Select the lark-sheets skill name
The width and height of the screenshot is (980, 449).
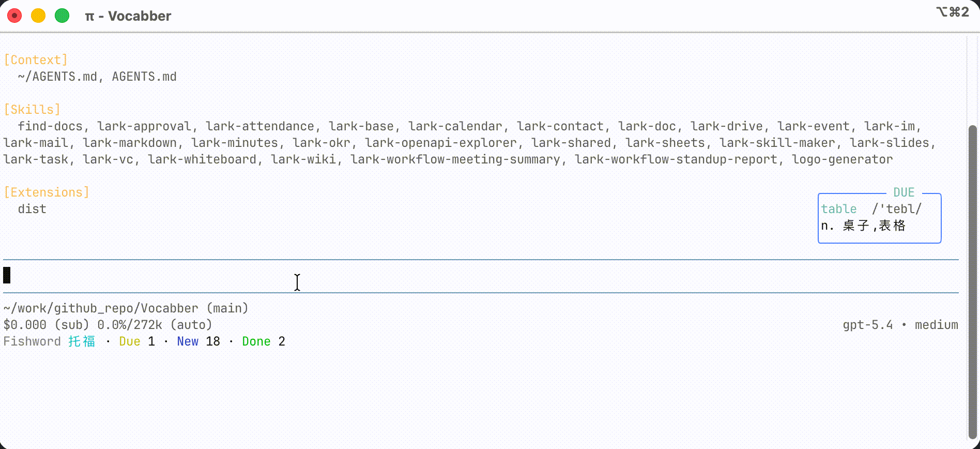665,143
